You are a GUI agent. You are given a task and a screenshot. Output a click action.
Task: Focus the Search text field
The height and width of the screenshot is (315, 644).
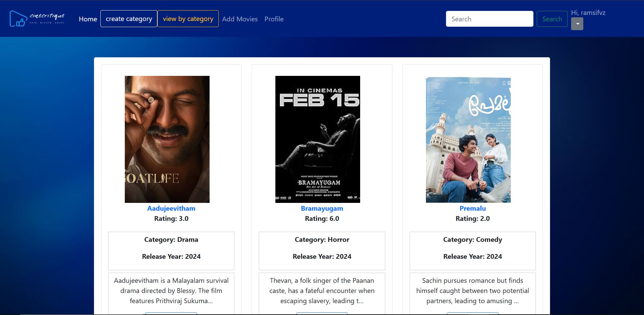[489, 19]
